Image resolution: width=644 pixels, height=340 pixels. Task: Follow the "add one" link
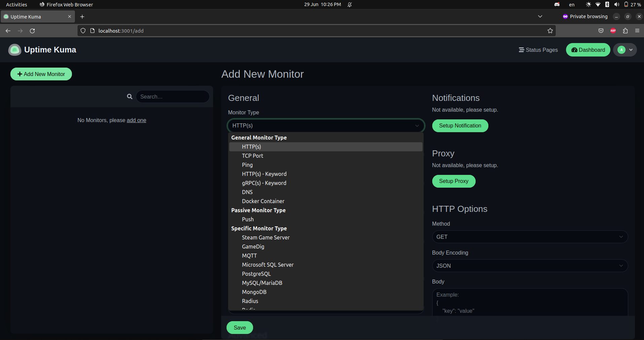pyautogui.click(x=136, y=120)
